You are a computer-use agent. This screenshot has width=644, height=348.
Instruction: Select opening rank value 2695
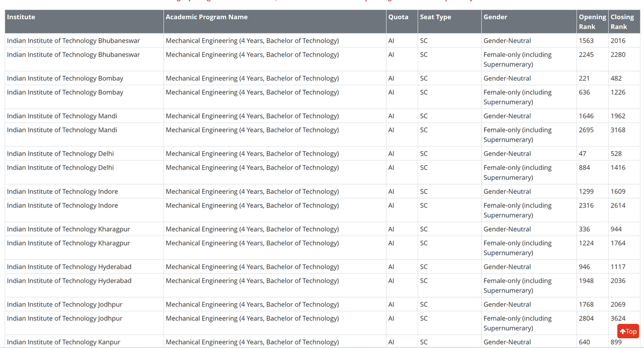tap(586, 130)
